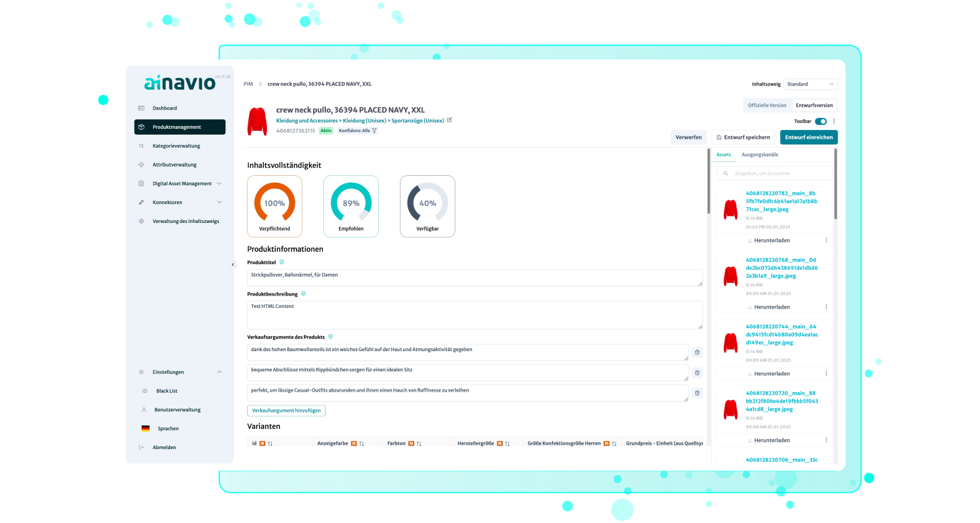Click the shield icon beside Produkttitel
This screenshot has height=523, width=980.
click(x=282, y=262)
